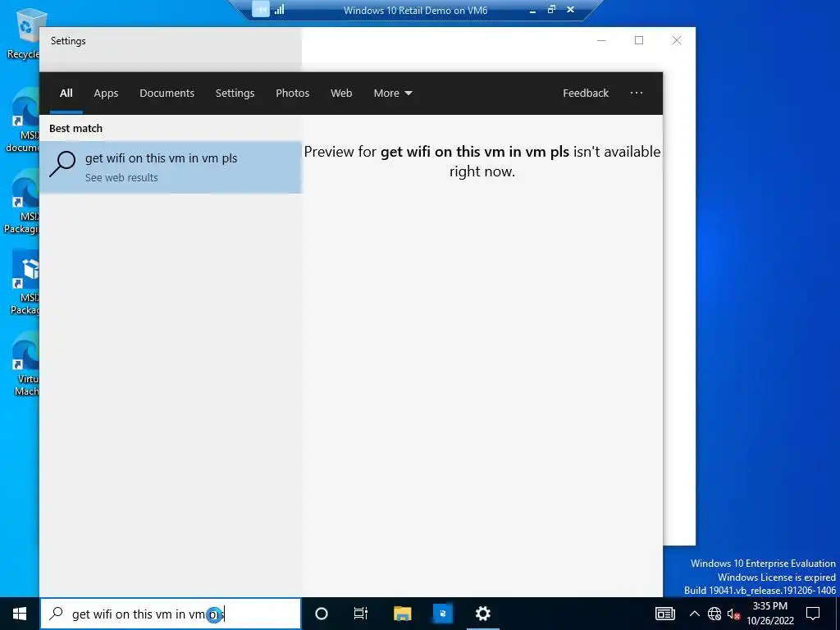
Task: Close the Settings window
Action: (x=677, y=41)
